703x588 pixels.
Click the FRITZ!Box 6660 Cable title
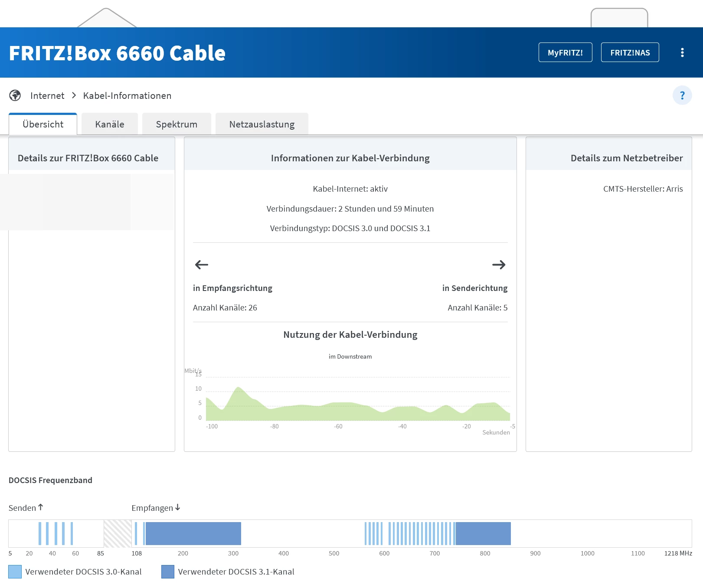(117, 53)
